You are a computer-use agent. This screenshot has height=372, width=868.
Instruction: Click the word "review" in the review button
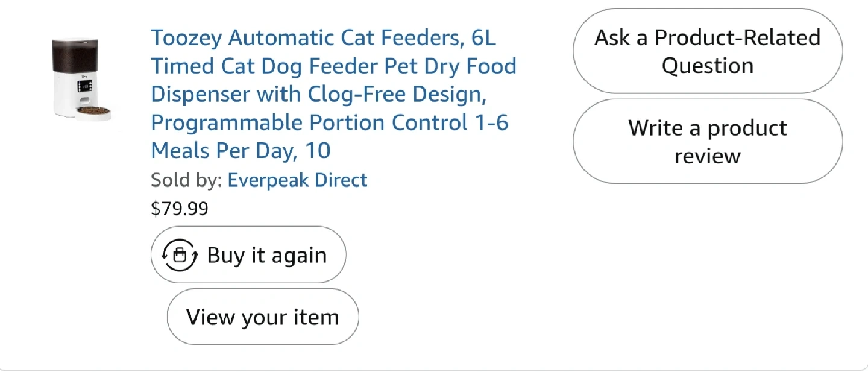[x=707, y=156]
